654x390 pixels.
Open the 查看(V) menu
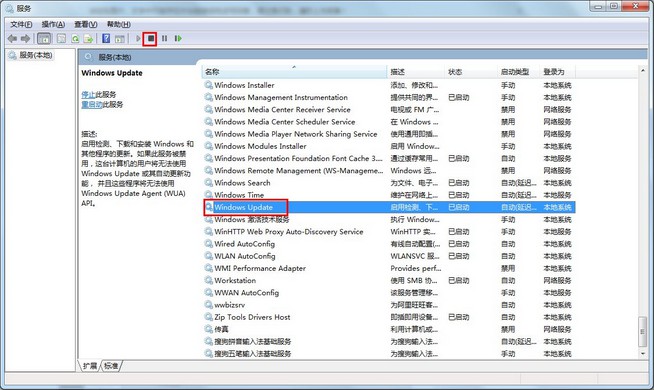click(x=86, y=24)
